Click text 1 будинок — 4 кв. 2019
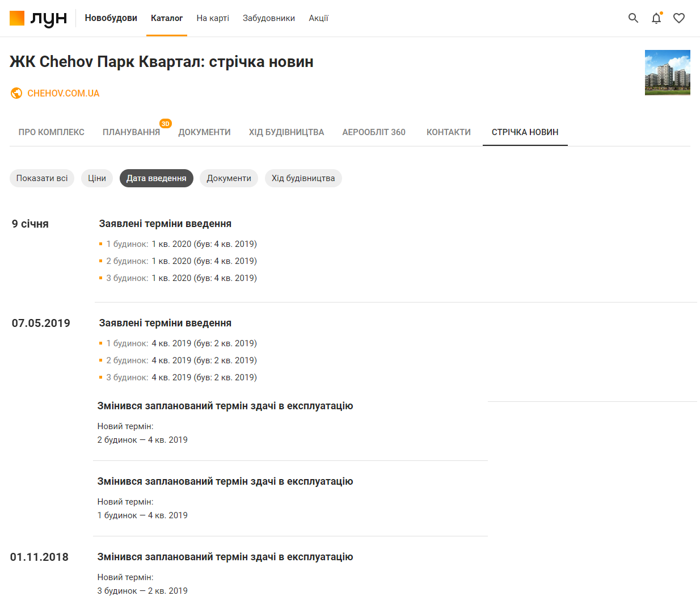This screenshot has height=596, width=700. click(142, 515)
